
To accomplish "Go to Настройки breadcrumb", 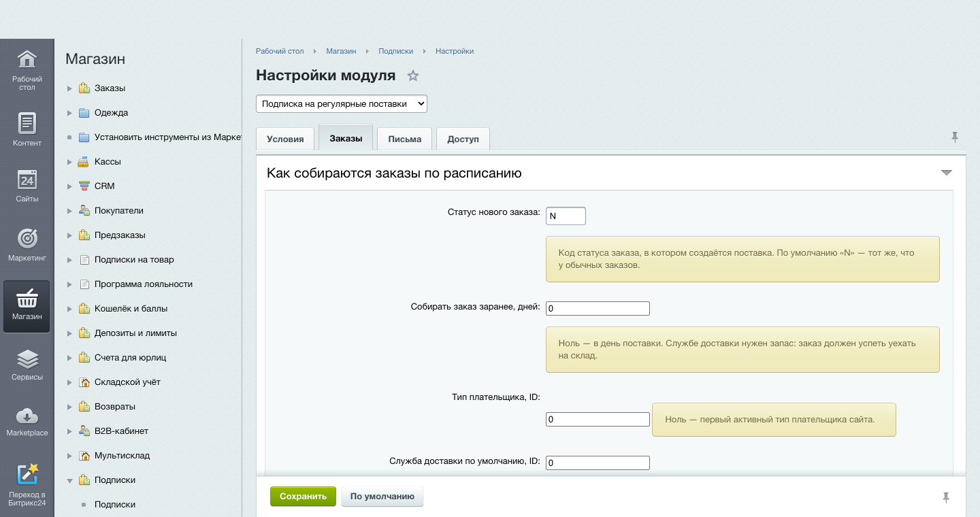I will click(455, 51).
